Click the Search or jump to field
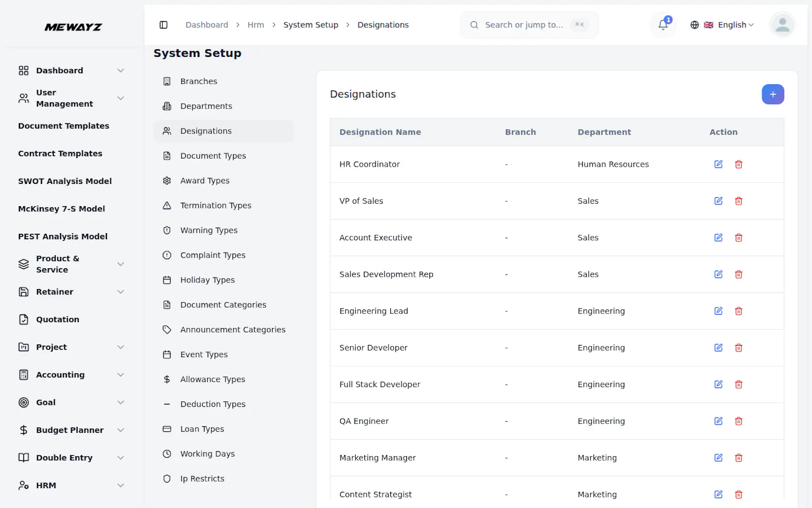 pyautogui.click(x=529, y=25)
